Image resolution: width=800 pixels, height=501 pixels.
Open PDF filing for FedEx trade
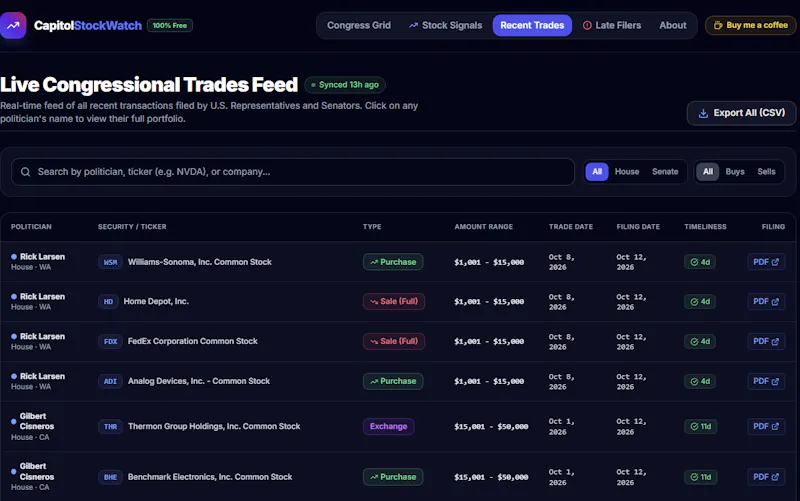766,341
